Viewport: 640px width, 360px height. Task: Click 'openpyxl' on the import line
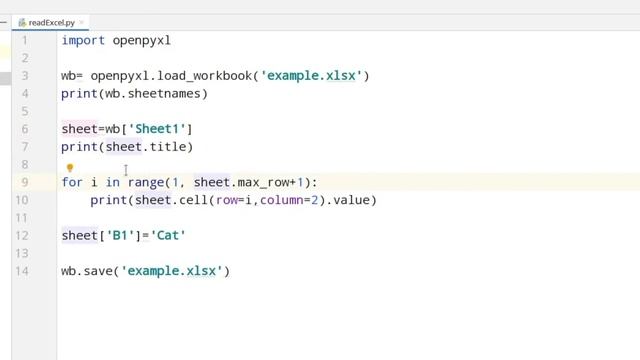142,41
